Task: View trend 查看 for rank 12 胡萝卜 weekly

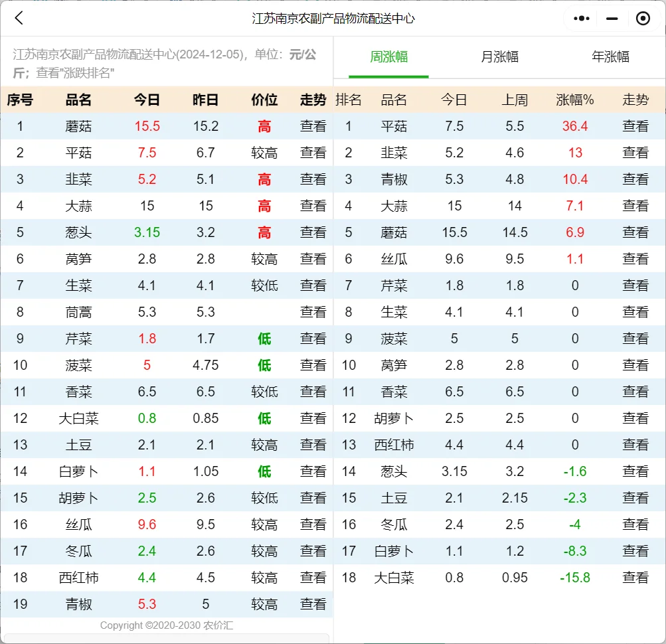Action: click(635, 418)
